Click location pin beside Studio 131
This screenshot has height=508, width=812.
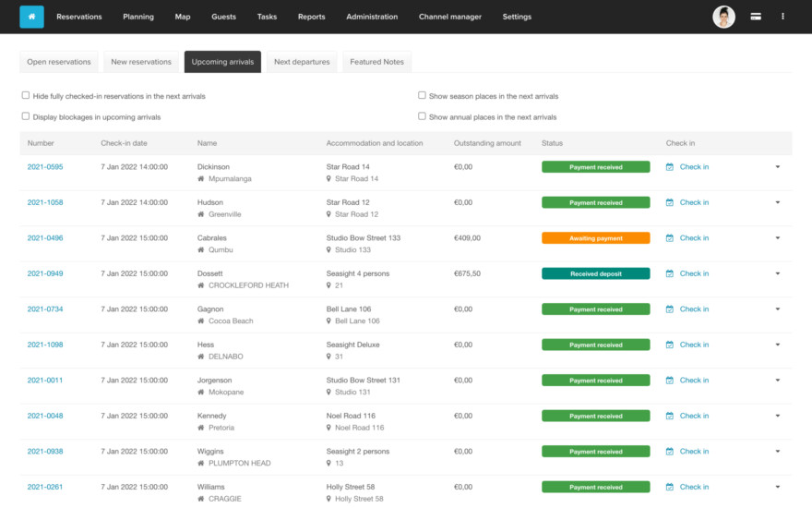coord(328,392)
